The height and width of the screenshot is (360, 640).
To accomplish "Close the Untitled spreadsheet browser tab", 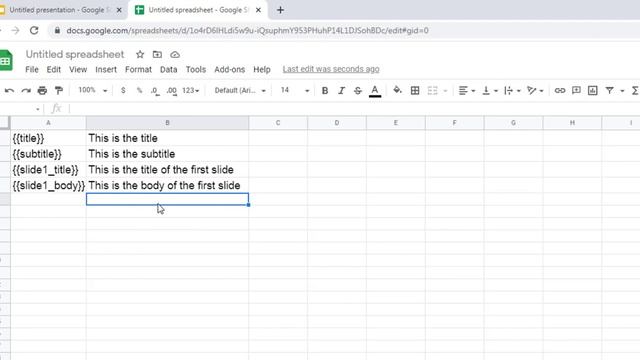I will pos(258,10).
